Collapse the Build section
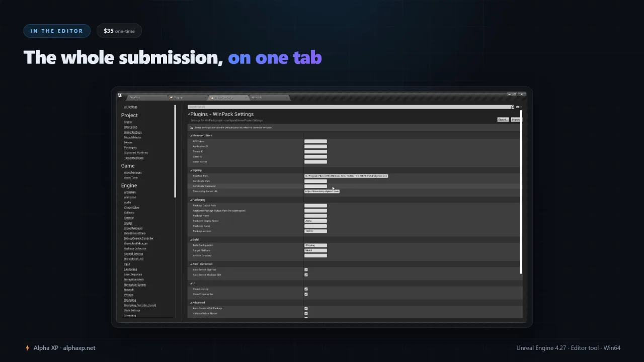 [x=191, y=240]
